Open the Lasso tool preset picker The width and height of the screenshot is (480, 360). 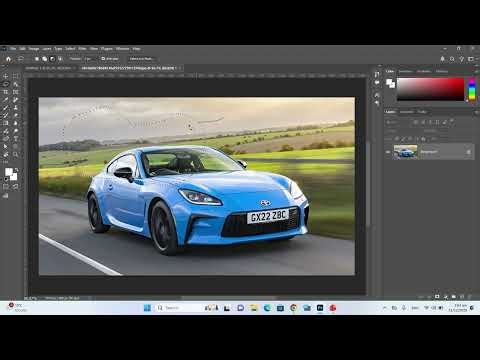pyautogui.click(x=20, y=59)
